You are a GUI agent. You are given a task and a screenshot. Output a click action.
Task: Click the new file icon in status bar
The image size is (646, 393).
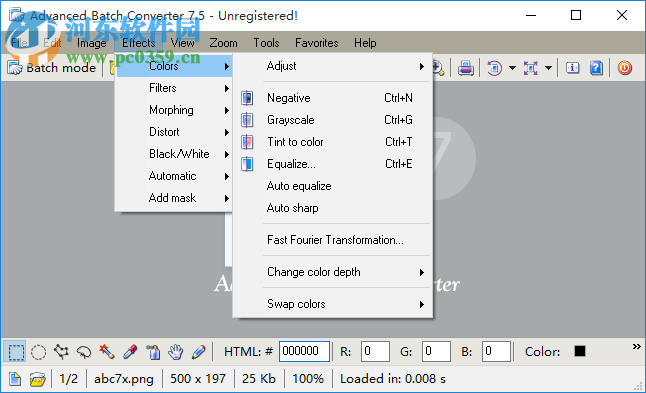click(15, 379)
